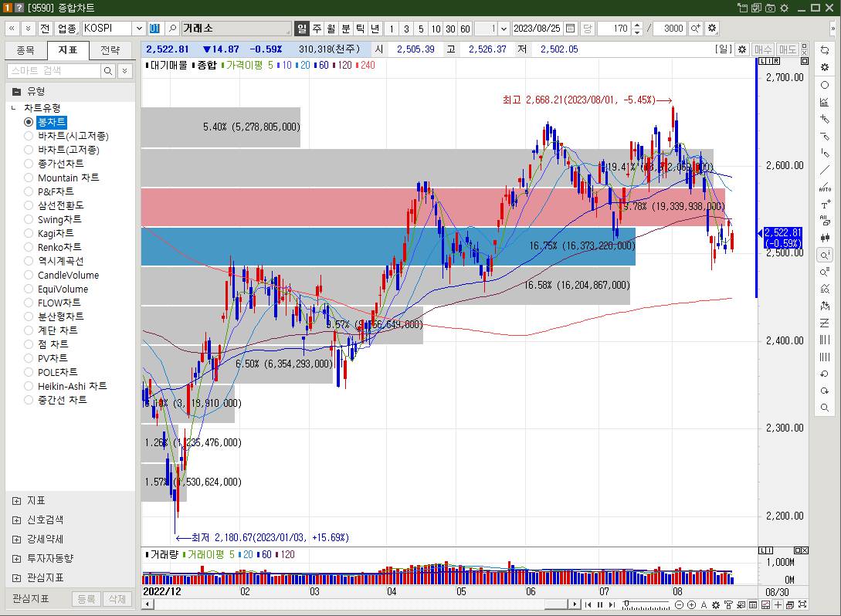Open the calendar date picker icon
The image size is (841, 616).
pos(571,29)
